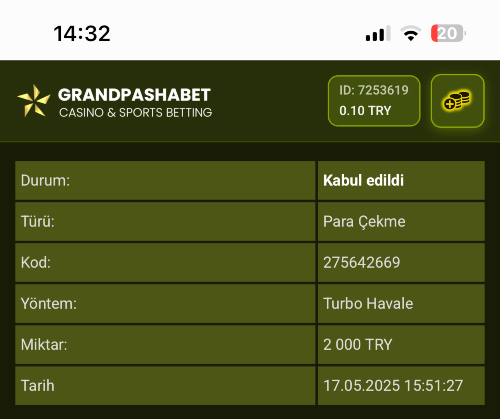Image resolution: width=500 pixels, height=419 pixels.
Task: Select the 2 000 TRY amount value
Action: (358, 345)
